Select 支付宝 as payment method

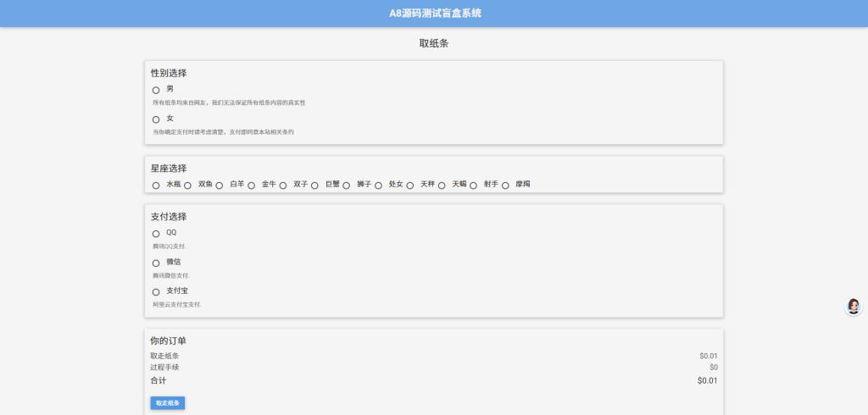156,292
